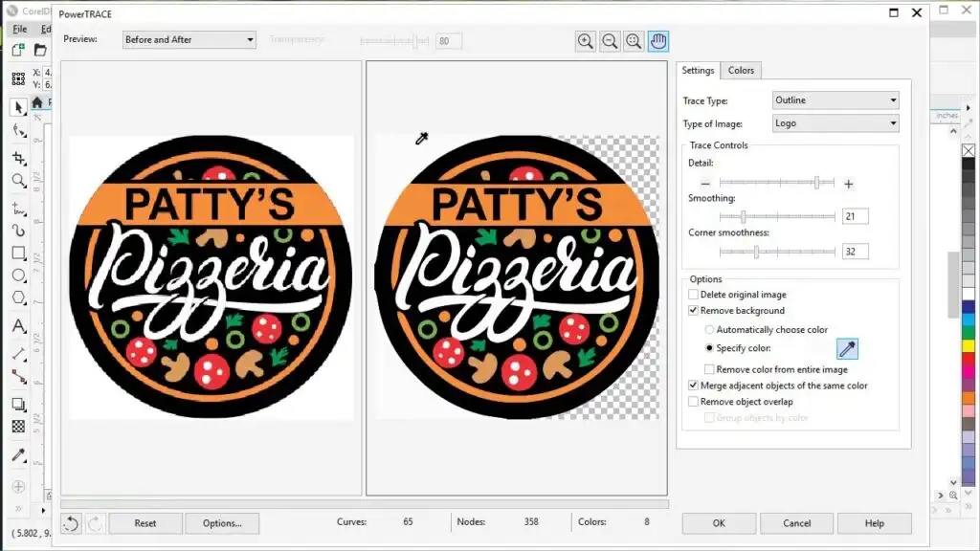Screen dimensions: 980x551
Task: Click the Undo arrow icon
Action: pos(70,522)
